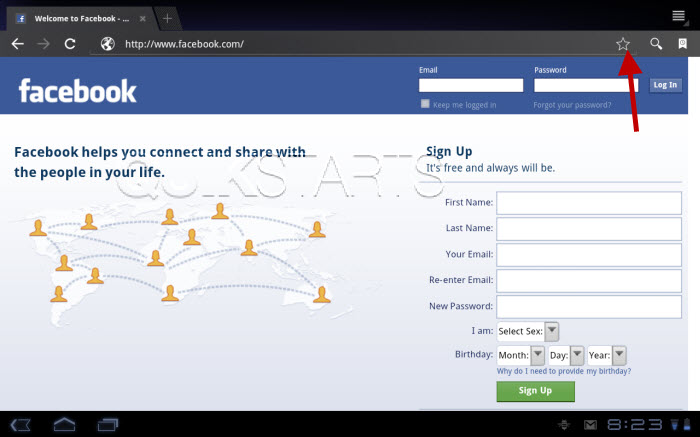Click the Your Email field

click(589, 255)
